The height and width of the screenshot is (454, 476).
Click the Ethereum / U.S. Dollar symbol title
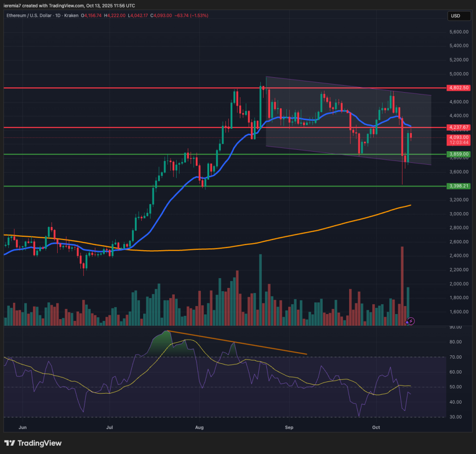[x=30, y=16]
